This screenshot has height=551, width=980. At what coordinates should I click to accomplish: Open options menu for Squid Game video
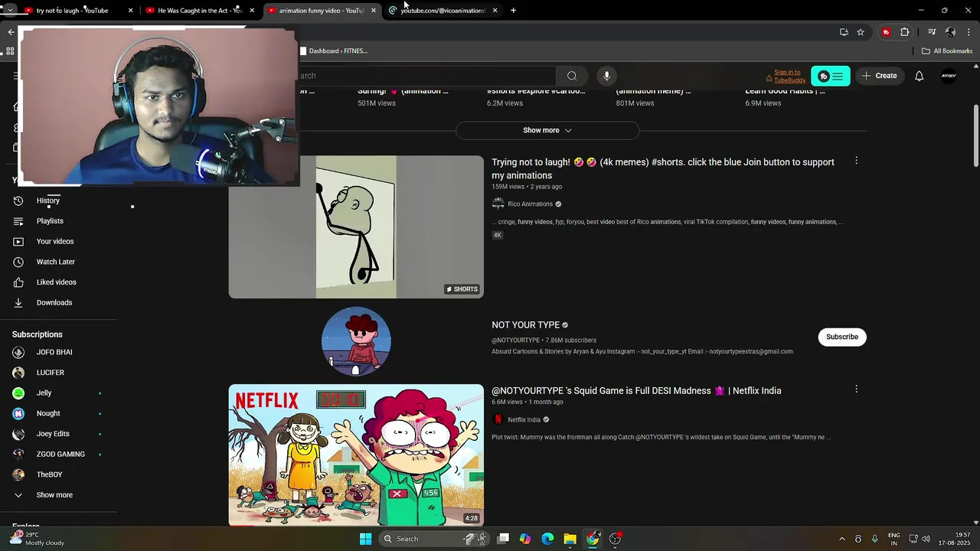click(856, 389)
